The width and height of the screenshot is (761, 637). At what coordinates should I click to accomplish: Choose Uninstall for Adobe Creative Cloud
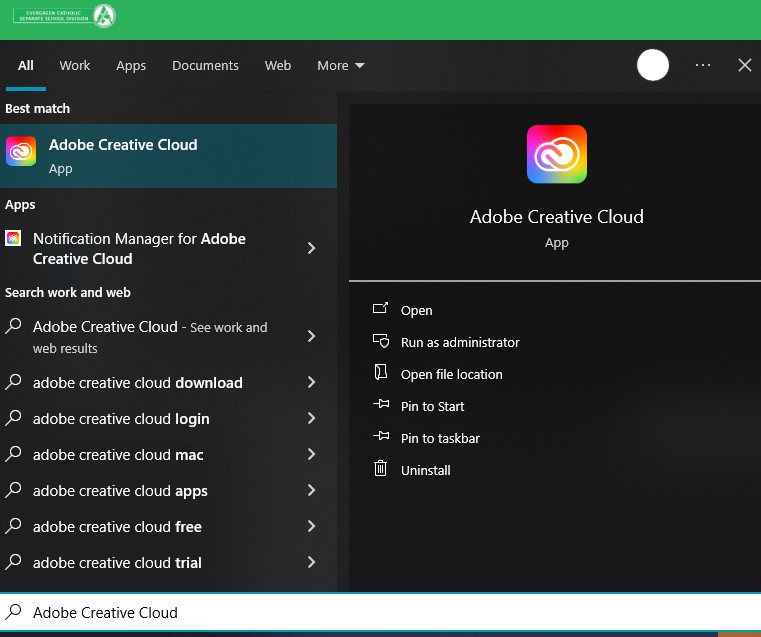pyautogui.click(x=426, y=471)
